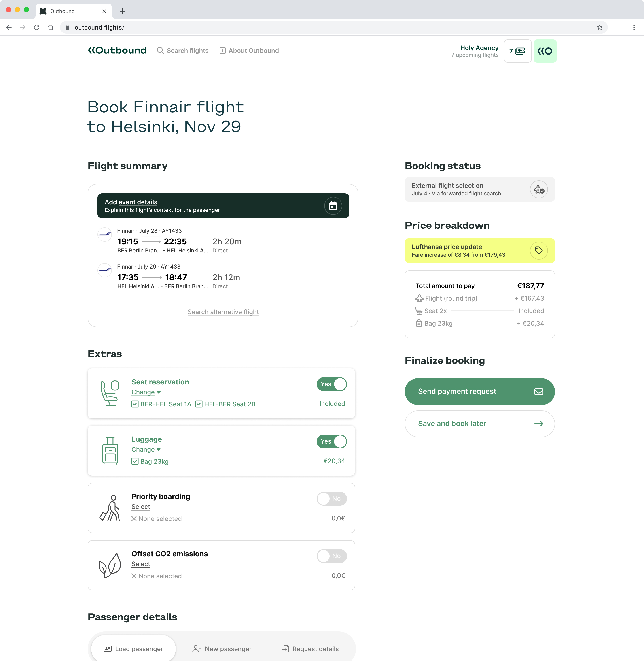644x661 pixels.
Task: Close the Outbound browser tab
Action: click(104, 11)
